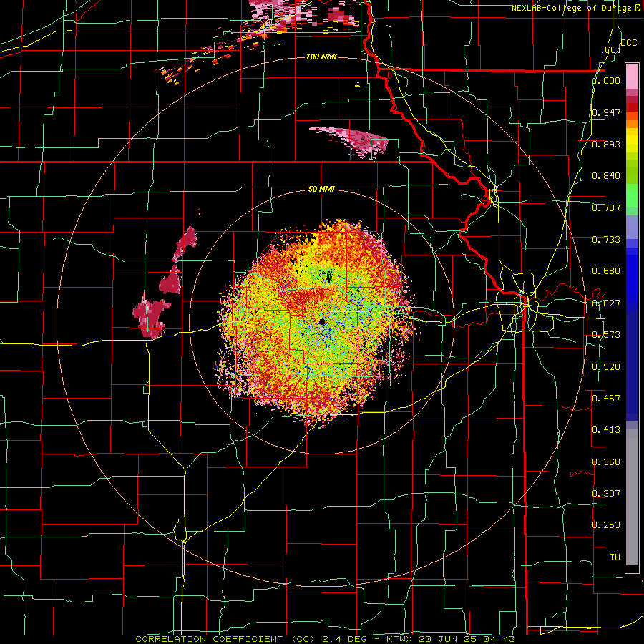Click the TH threshold label

(x=615, y=557)
